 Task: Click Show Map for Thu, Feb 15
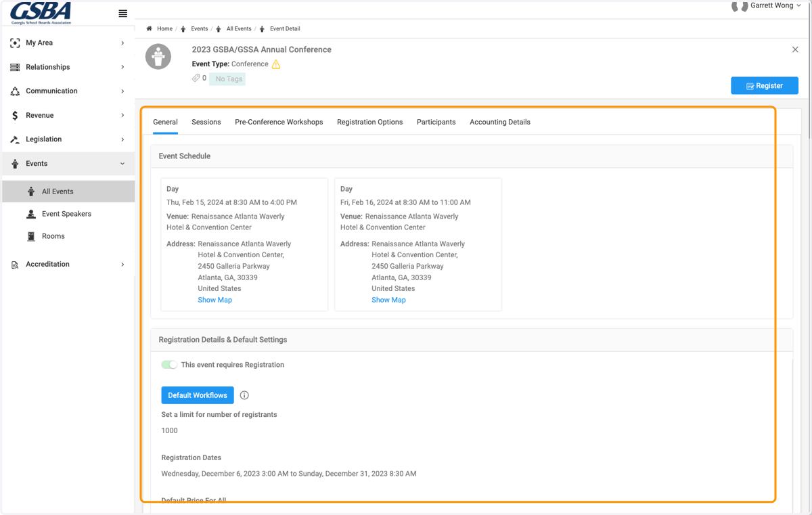coord(215,300)
